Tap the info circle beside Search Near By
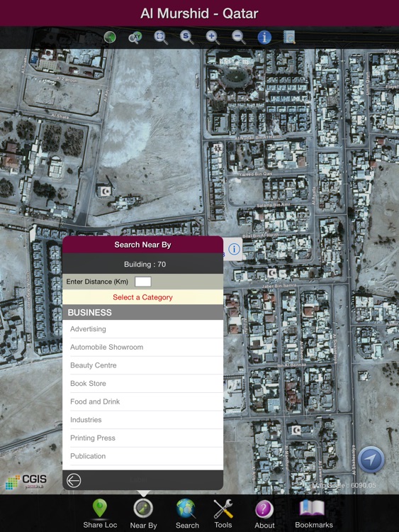 coord(234,249)
